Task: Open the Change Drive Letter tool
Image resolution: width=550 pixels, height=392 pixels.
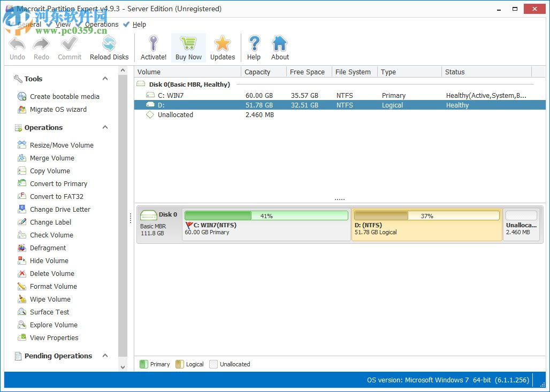Action: pos(62,209)
